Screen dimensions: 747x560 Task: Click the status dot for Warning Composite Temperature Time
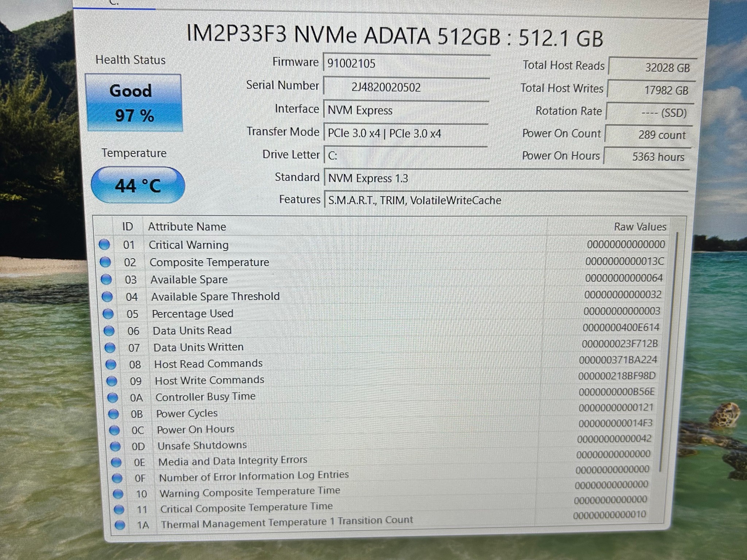[x=118, y=494]
